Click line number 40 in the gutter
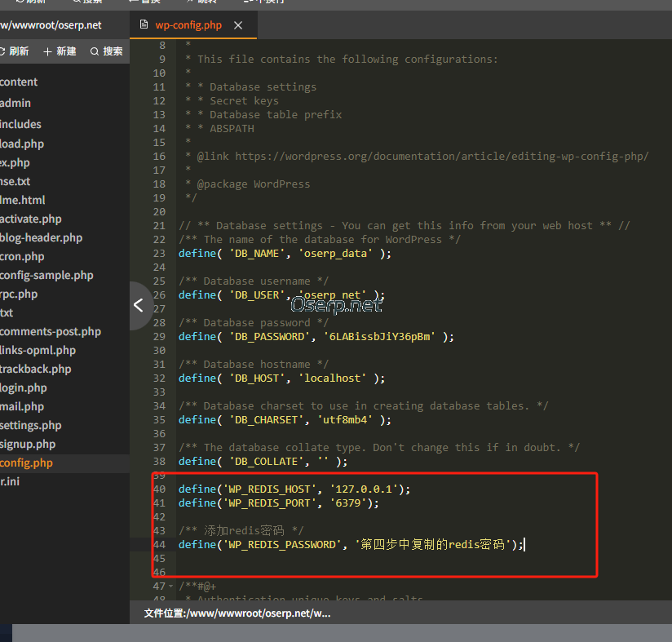Screen dimensions: 672x642 pos(159,489)
